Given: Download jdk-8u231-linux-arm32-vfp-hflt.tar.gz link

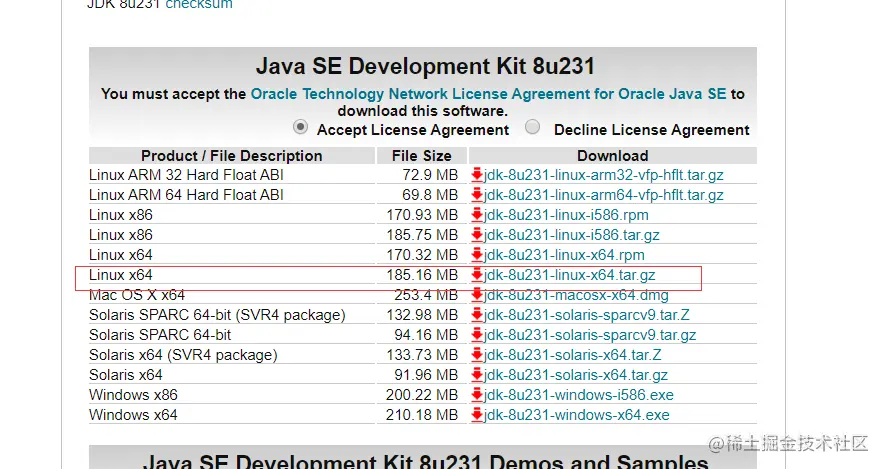Looking at the screenshot, I should pyautogui.click(x=603, y=175).
